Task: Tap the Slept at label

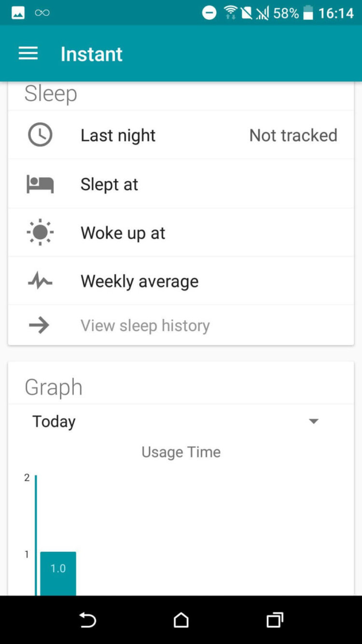Action: (109, 184)
